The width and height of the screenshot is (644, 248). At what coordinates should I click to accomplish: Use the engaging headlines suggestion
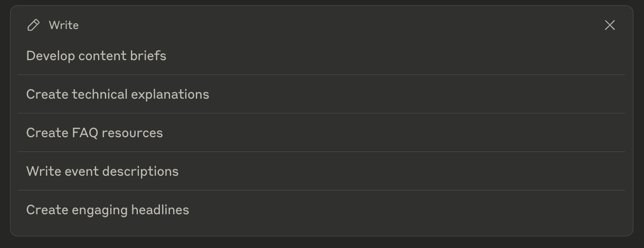(x=321, y=210)
